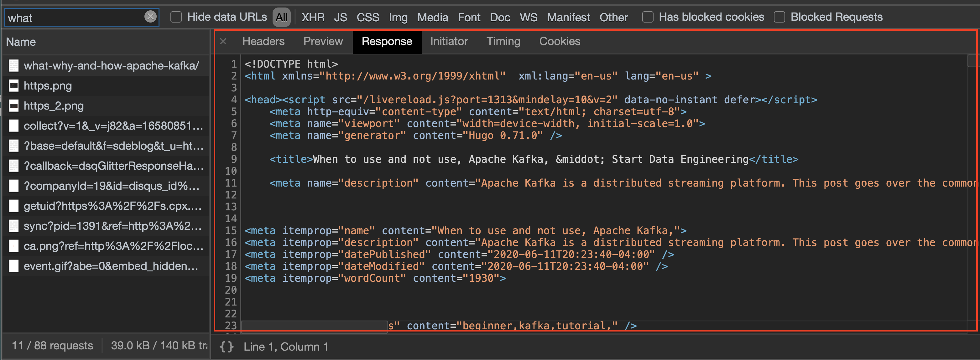980x360 pixels.
Task: Filter requests by XHR type
Action: [313, 18]
